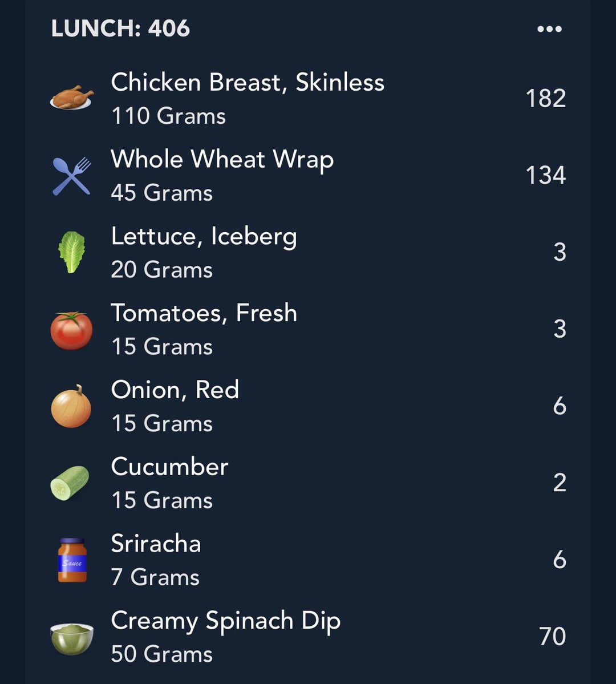Tap the sauce jar icon
Viewport: 616px width, 684px height.
72,560
